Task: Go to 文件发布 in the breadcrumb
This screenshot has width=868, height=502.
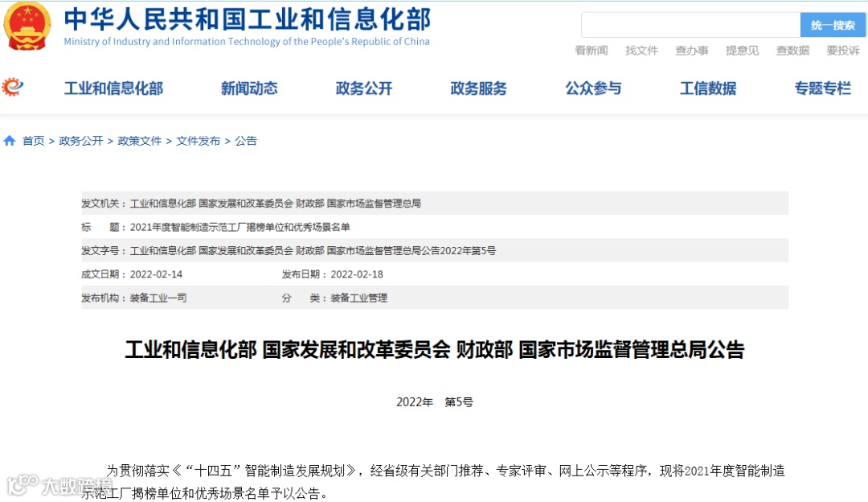Action: pos(199,141)
